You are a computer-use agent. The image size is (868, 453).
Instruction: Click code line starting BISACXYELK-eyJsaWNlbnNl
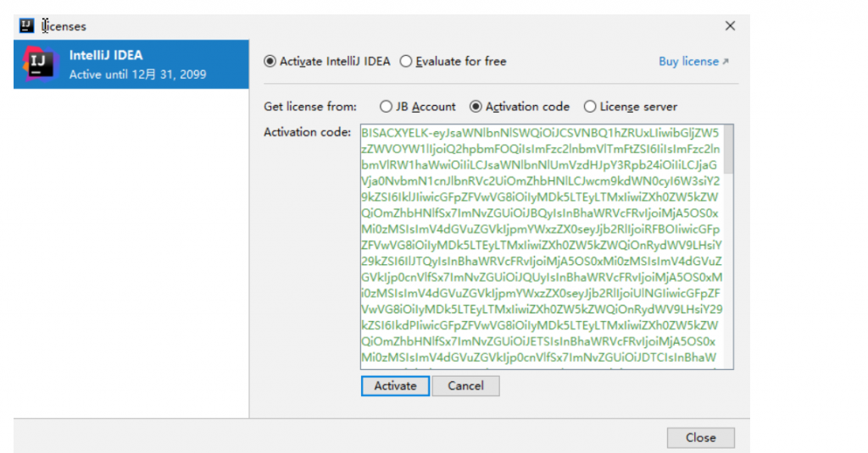540,133
